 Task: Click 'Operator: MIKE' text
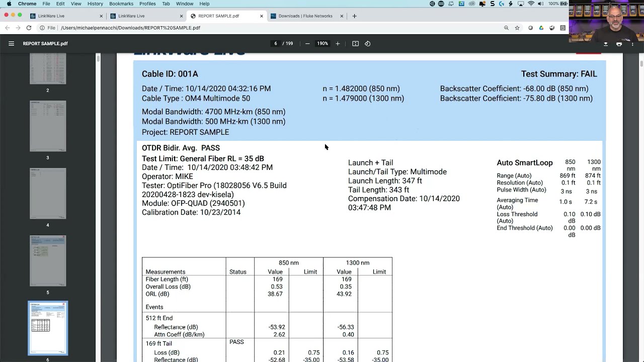pyautogui.click(x=167, y=176)
